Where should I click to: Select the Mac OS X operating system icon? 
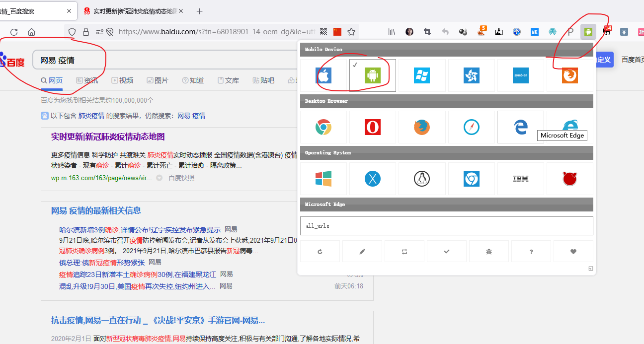(x=373, y=179)
